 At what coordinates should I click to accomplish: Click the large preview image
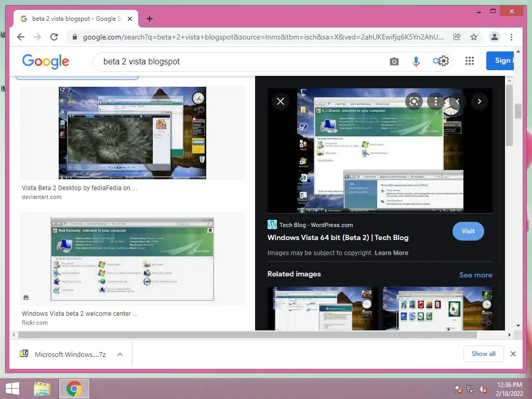pyautogui.click(x=380, y=151)
